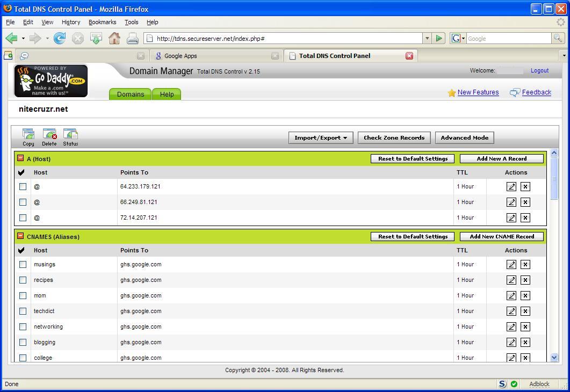Click the search magnifier icon
Viewport: 570px width, 392px height.
click(558, 38)
